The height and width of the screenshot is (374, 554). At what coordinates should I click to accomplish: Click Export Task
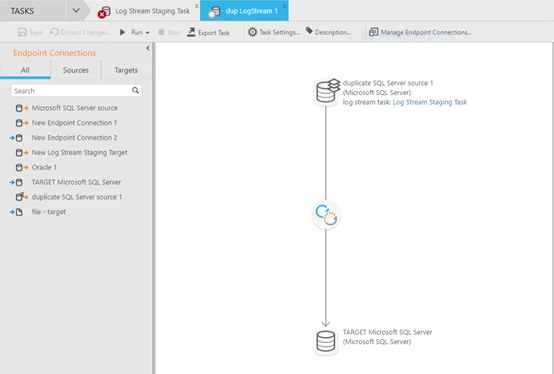point(208,32)
